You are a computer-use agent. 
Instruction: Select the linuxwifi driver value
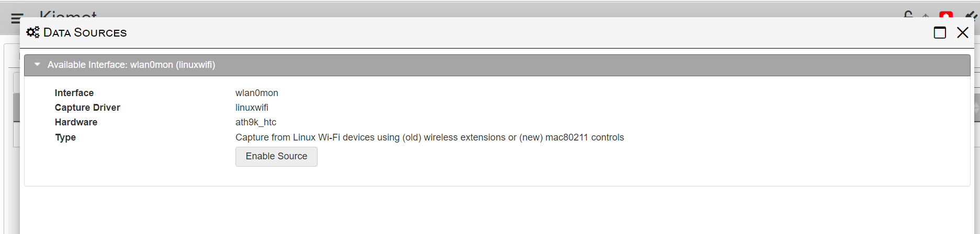(x=252, y=108)
